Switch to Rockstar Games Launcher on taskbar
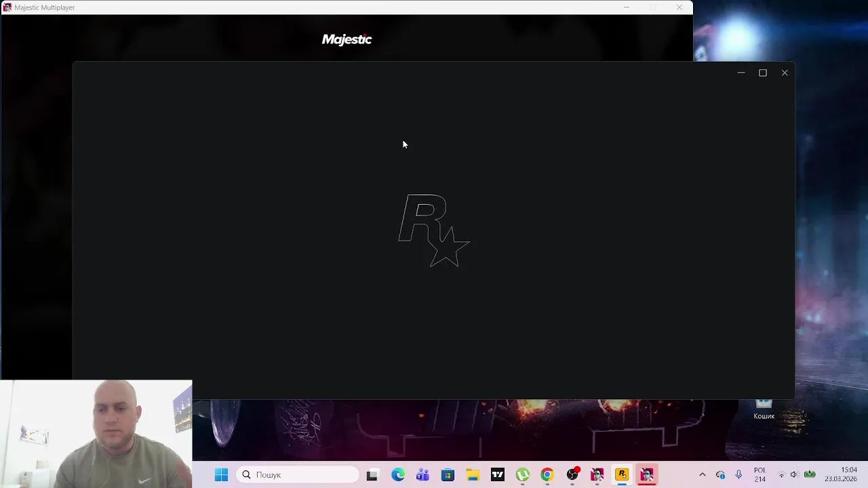 click(x=622, y=474)
